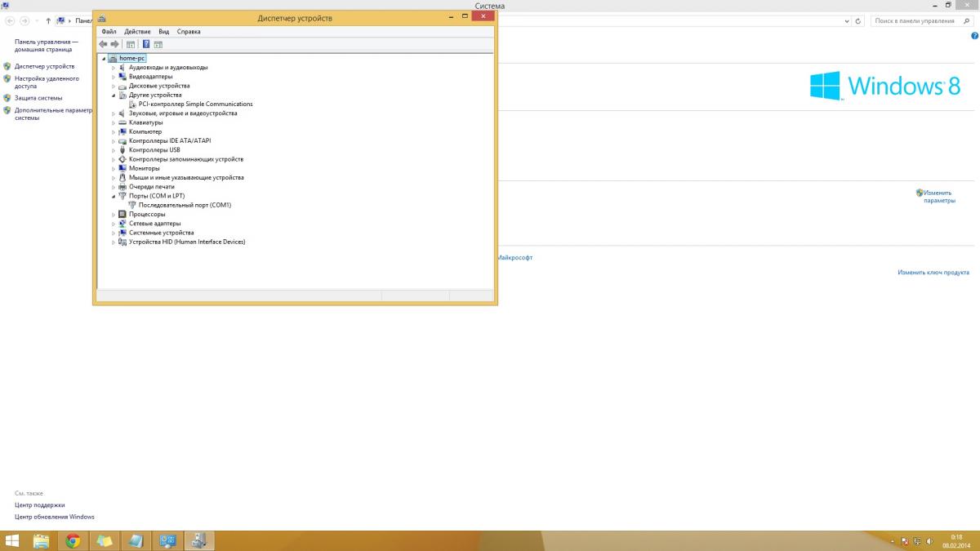Click Изменить параметры link
Image resolution: width=980 pixels, height=551 pixels.
coord(939,196)
